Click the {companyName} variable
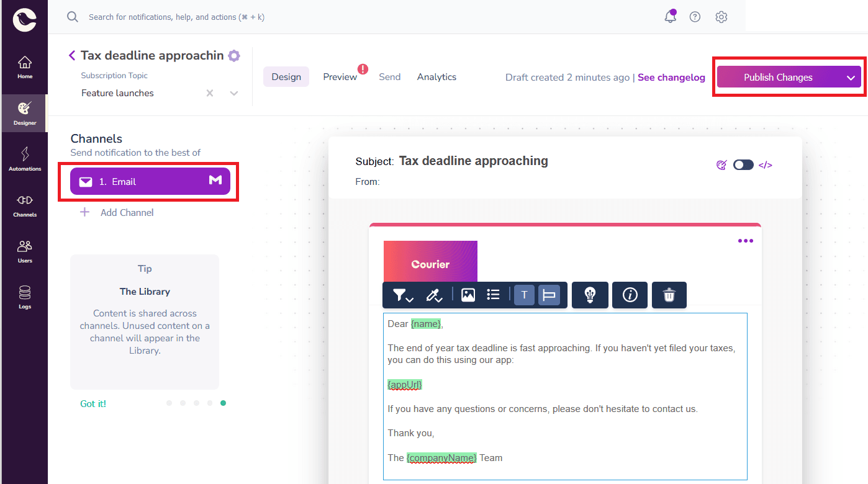The height and width of the screenshot is (484, 868). point(442,457)
